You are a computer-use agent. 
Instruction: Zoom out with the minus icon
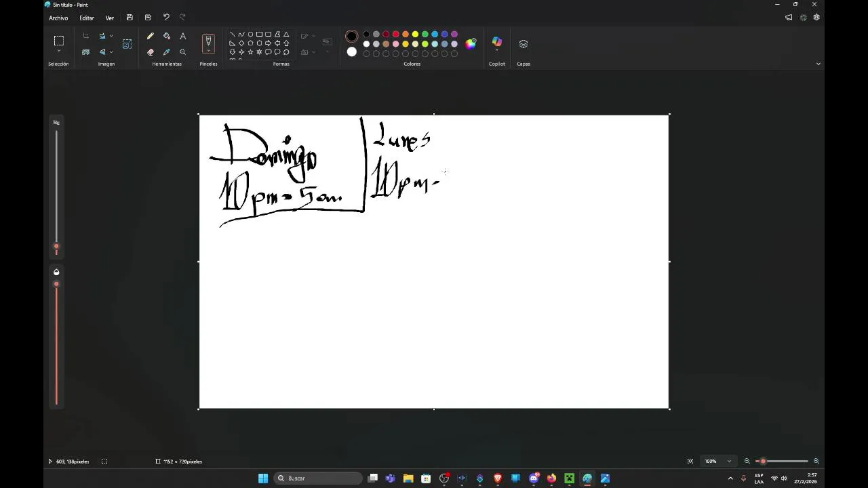point(747,462)
